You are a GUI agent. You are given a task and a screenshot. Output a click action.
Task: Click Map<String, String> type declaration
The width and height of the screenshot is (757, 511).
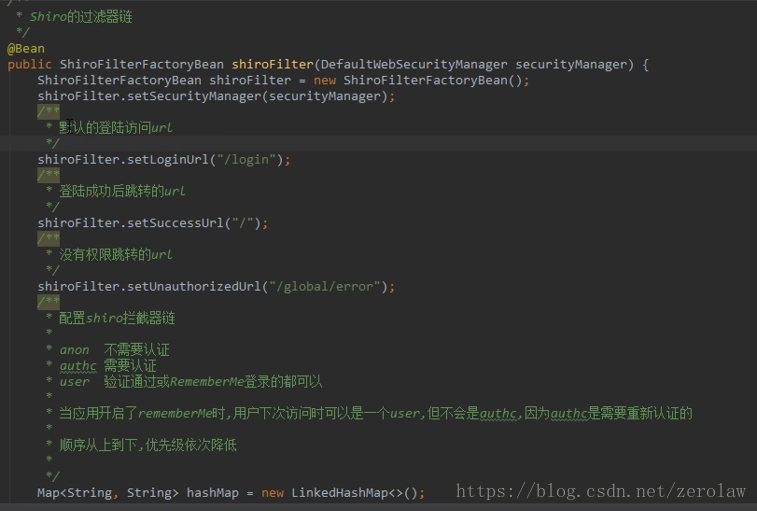pyautogui.click(x=108, y=493)
